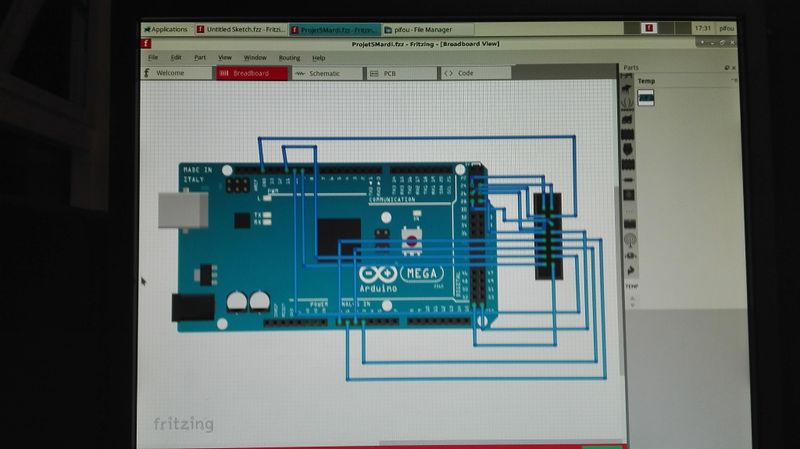Image resolution: width=800 pixels, height=449 pixels.
Task: Select the USB port on the Arduino Mega
Action: click(x=184, y=210)
